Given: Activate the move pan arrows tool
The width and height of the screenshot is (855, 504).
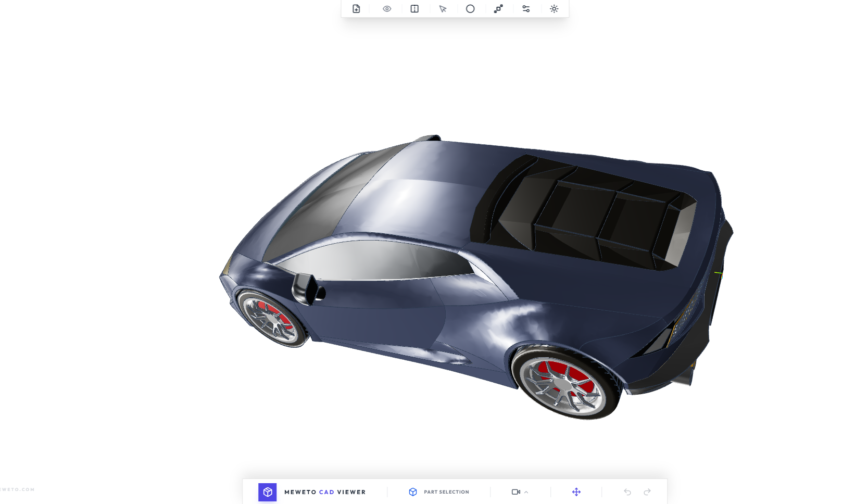Looking at the screenshot, I should (x=576, y=492).
